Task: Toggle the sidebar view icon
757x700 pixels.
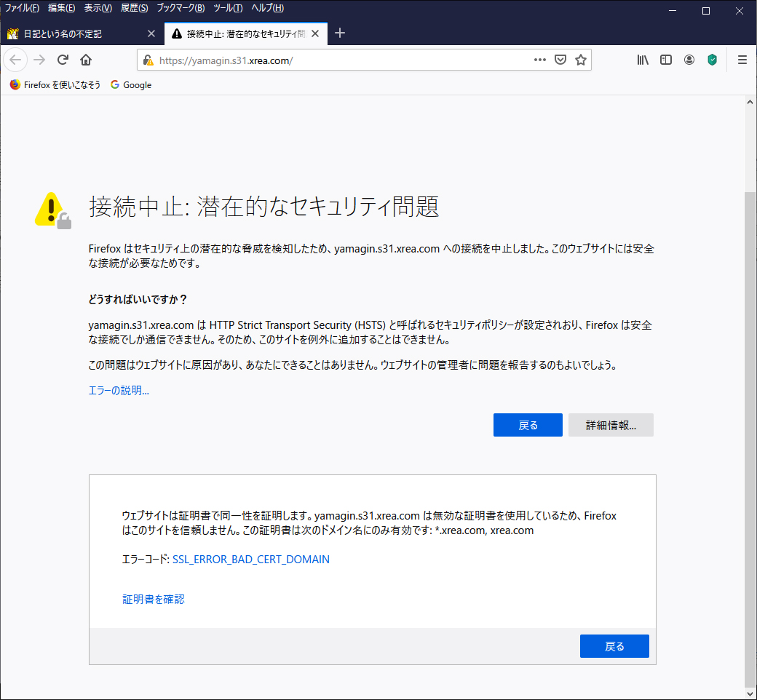Action: [665, 60]
